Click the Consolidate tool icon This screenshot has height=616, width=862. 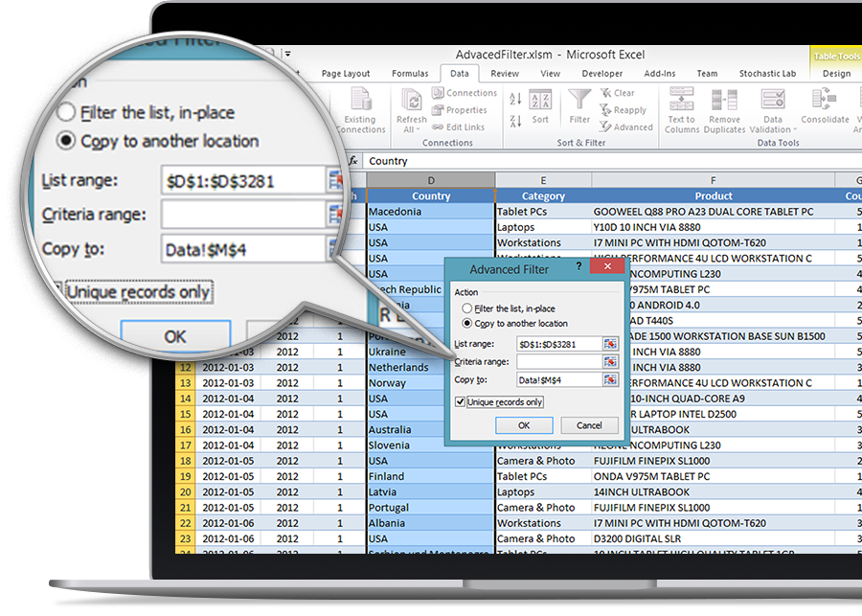click(825, 105)
